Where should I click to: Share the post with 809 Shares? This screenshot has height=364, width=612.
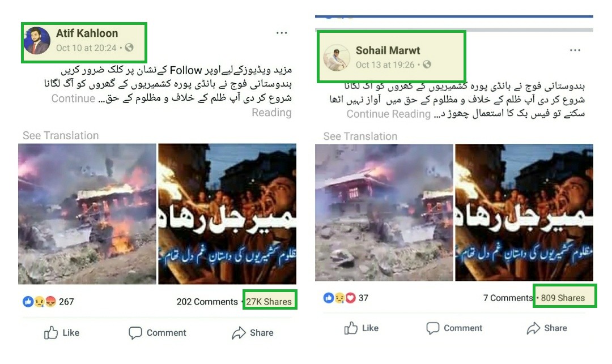coord(547,328)
